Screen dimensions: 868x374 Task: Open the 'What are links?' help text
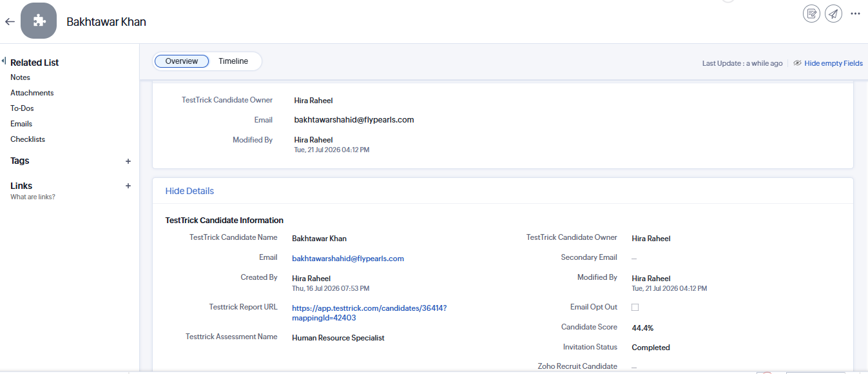click(x=33, y=197)
